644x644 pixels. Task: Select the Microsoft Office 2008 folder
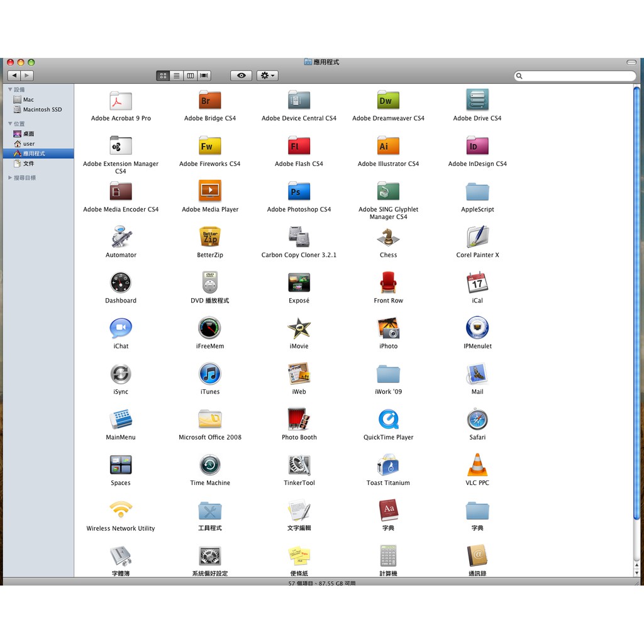(x=210, y=419)
